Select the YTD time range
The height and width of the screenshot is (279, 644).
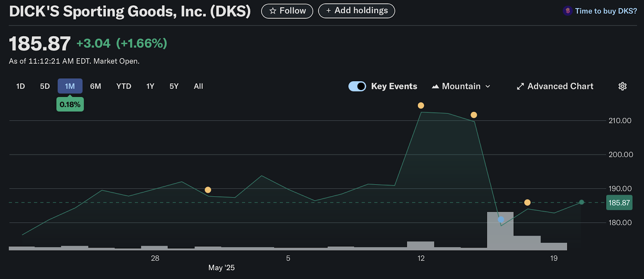coord(124,86)
